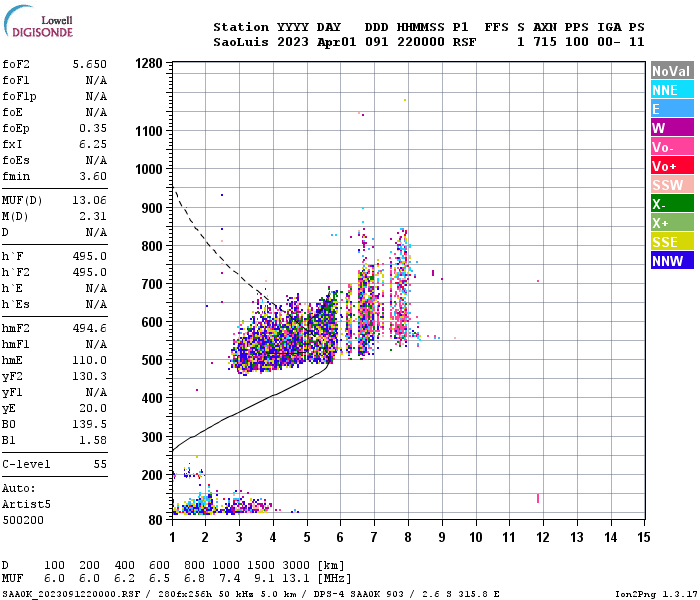The width and height of the screenshot is (700, 600).
Task: Click the 220000 HHMMSS time value
Action: click(x=421, y=42)
